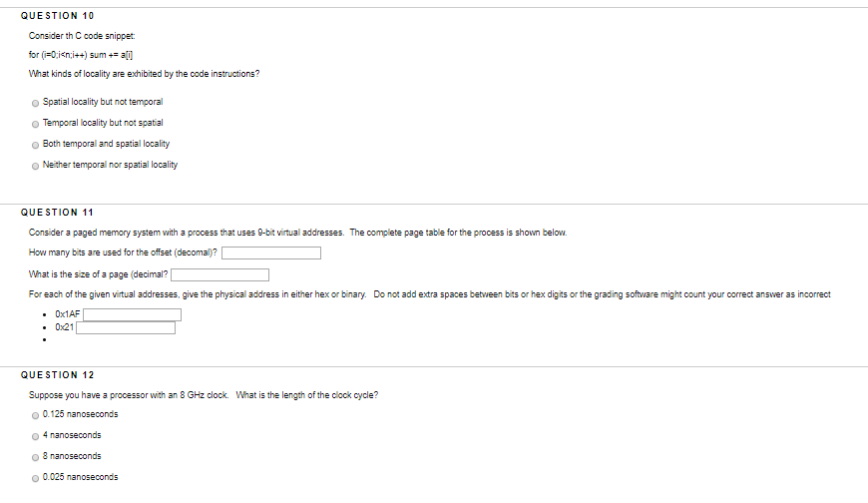Choose "Temporal locality but not spatial" option
The image size is (868, 503).
pyautogui.click(x=37, y=123)
